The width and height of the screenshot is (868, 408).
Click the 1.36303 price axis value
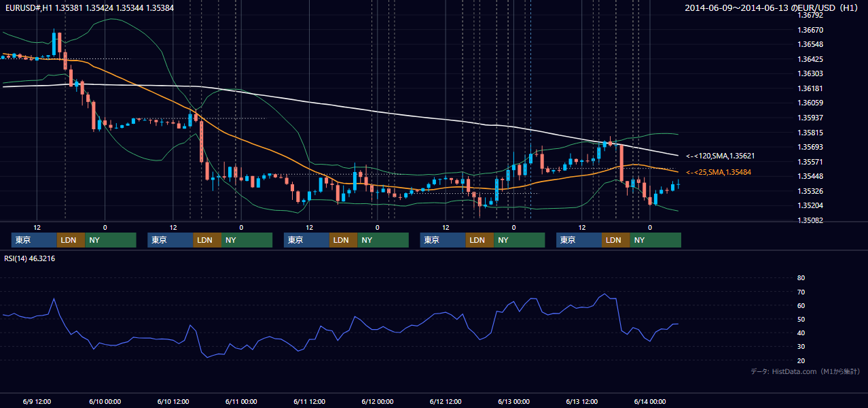click(810, 73)
